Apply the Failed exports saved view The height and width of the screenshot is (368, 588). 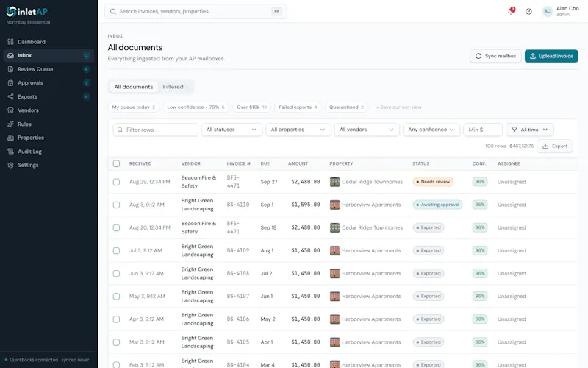point(298,107)
